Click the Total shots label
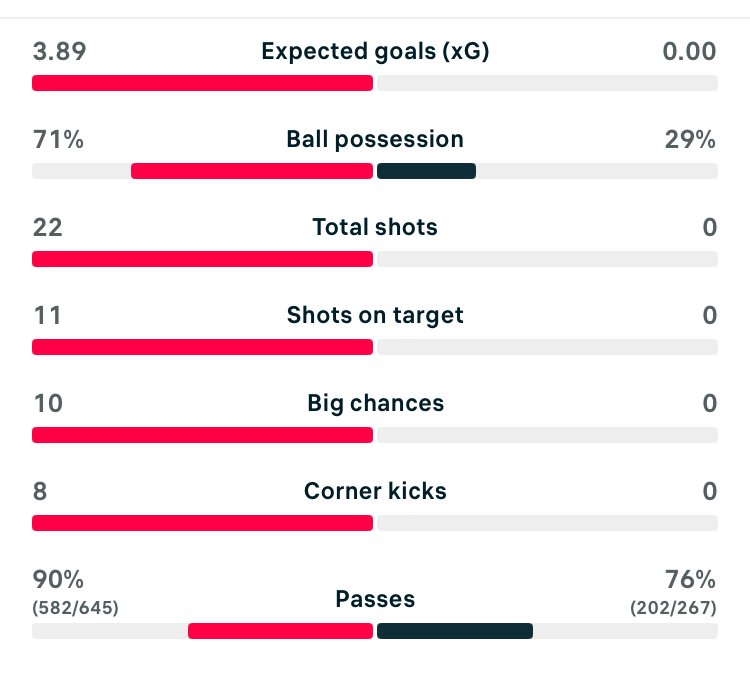 (375, 227)
